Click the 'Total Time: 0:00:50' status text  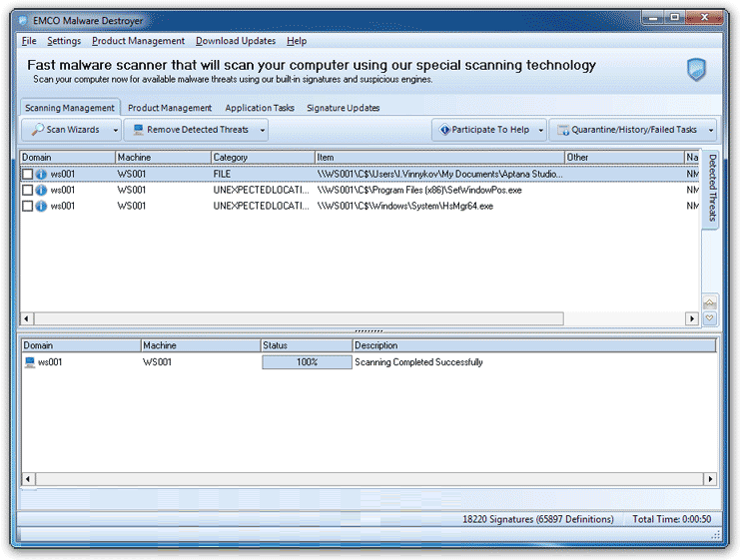[671, 519]
